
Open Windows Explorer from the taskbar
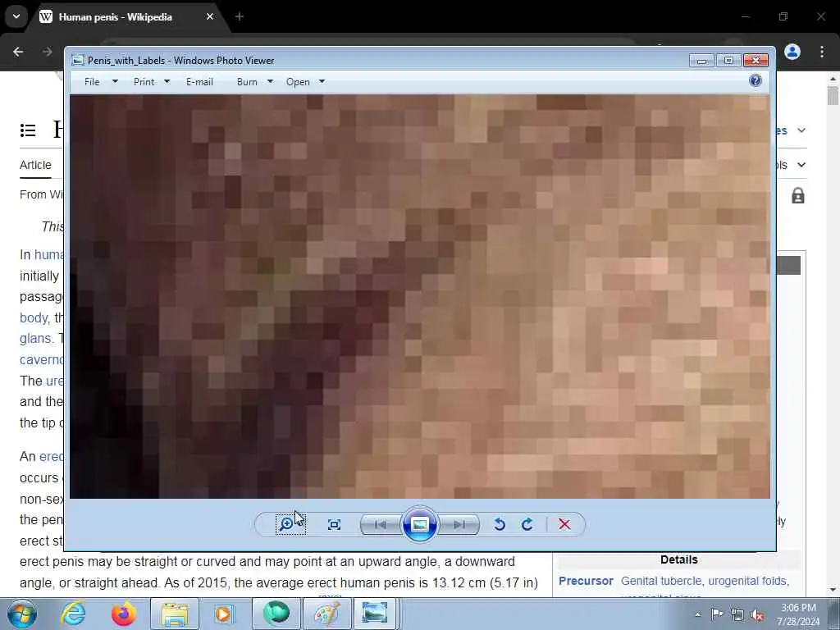[x=175, y=614]
